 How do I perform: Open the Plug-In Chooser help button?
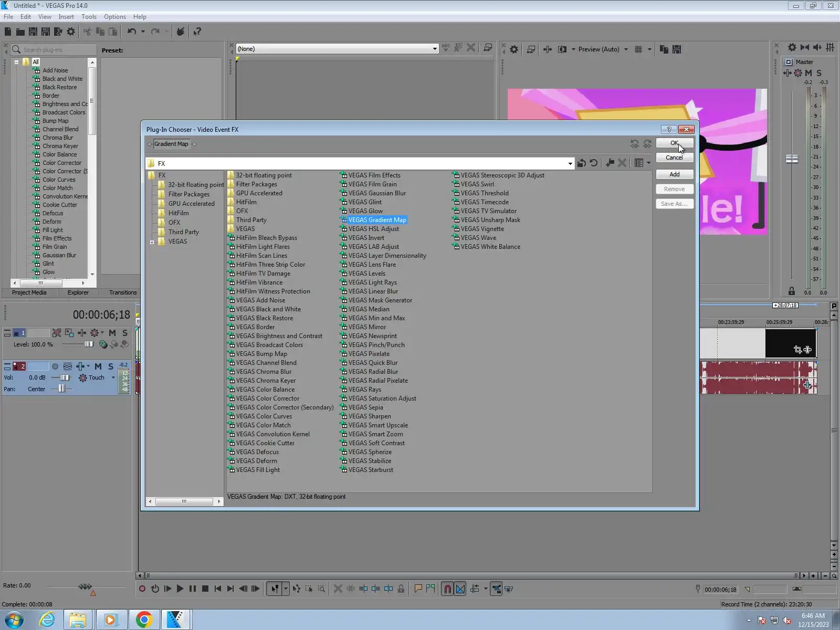[x=668, y=130]
